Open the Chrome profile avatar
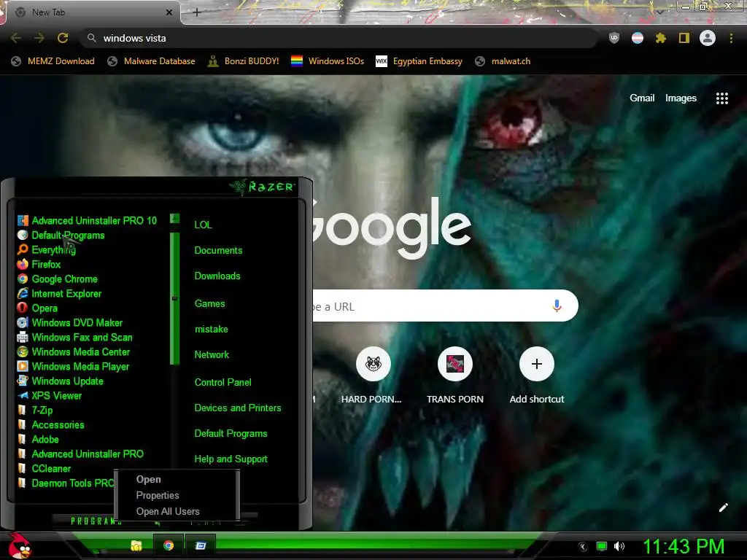The width and height of the screenshot is (747, 560). pos(708,38)
